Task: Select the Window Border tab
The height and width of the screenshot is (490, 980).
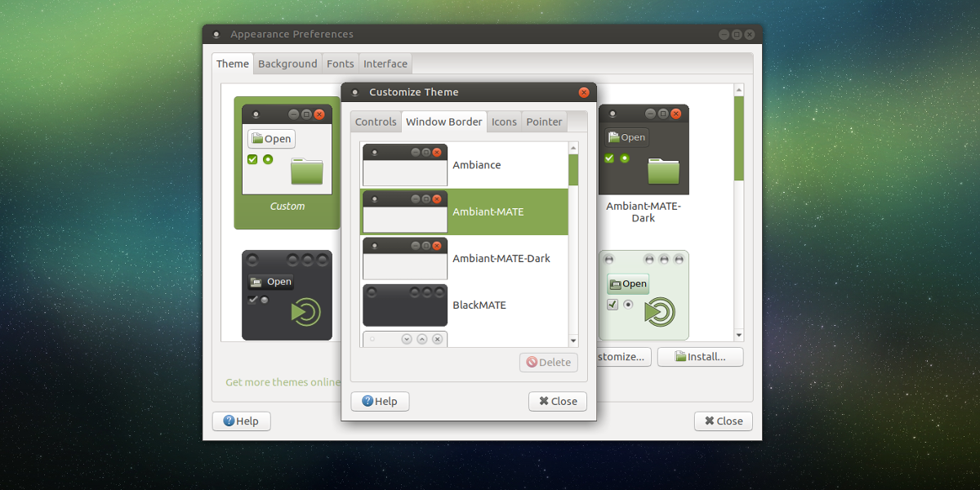Action: pyautogui.click(x=444, y=122)
